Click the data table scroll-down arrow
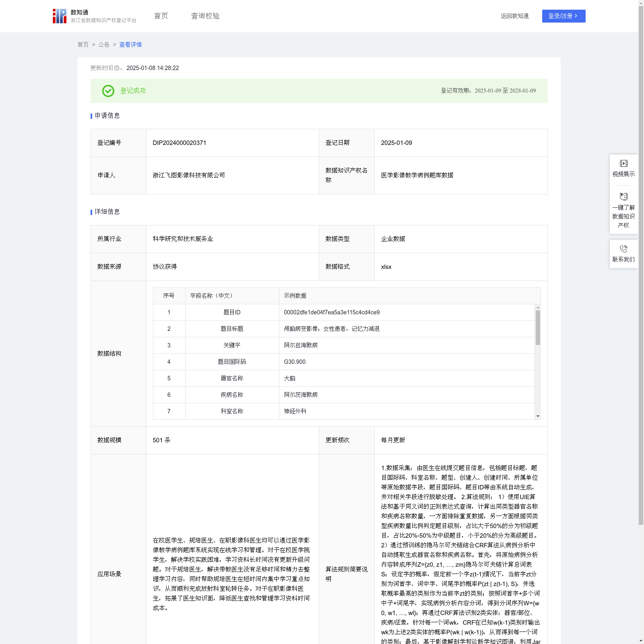 coord(538,416)
